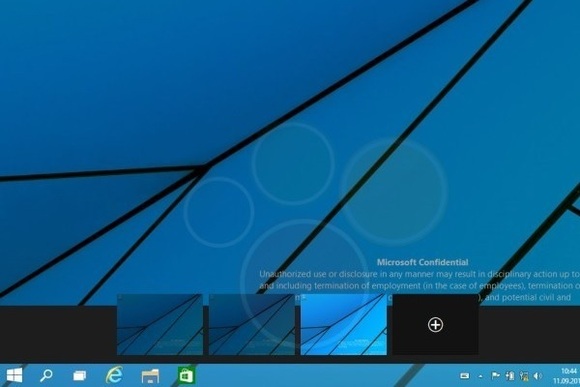Open the magnifier Search icon on taskbar
The height and width of the screenshot is (387, 580).
pyautogui.click(x=46, y=376)
